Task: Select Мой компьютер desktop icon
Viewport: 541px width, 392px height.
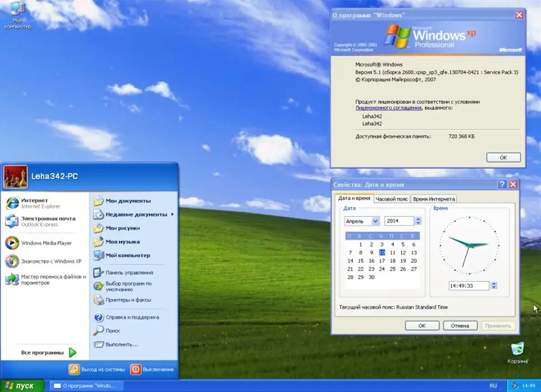Action: pyautogui.click(x=17, y=15)
